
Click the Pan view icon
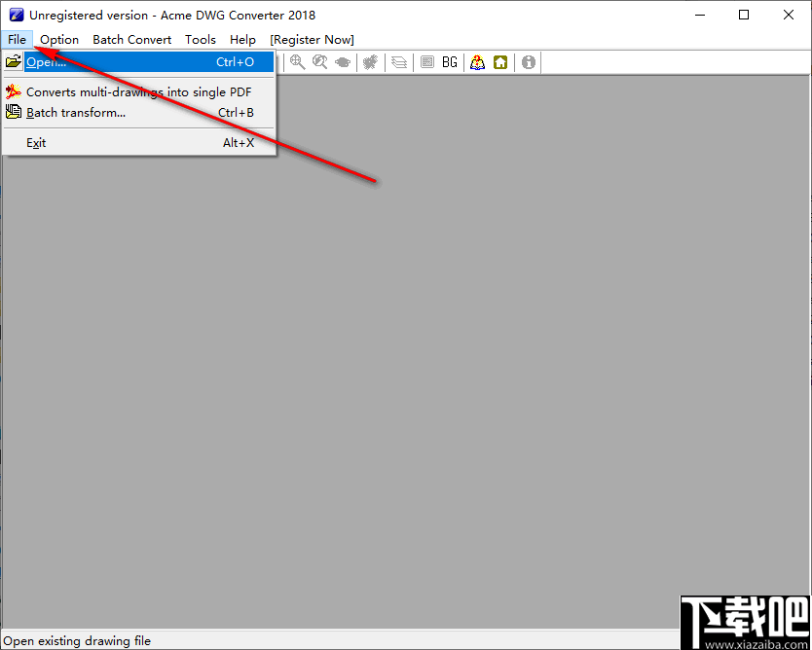(343, 61)
